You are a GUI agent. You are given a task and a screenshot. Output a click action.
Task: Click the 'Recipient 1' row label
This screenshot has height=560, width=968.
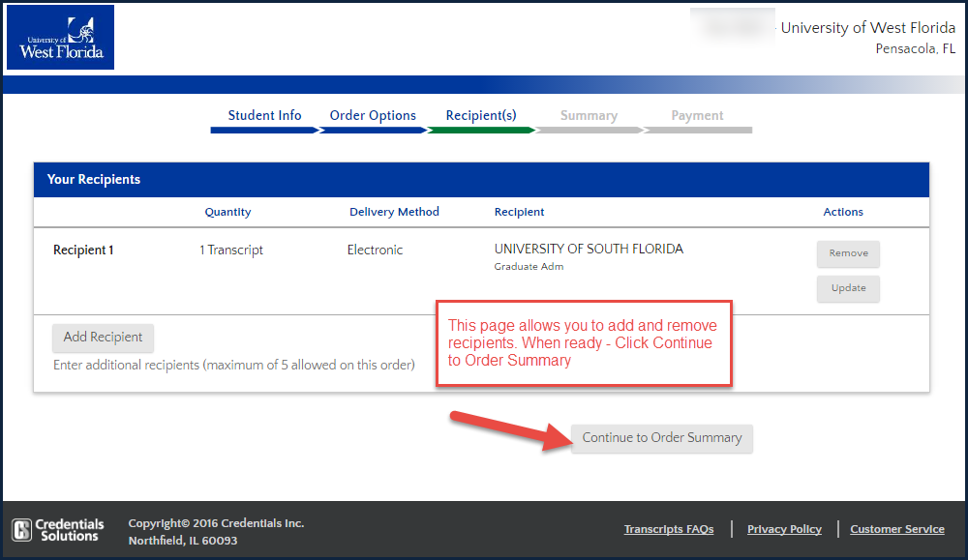pos(83,250)
